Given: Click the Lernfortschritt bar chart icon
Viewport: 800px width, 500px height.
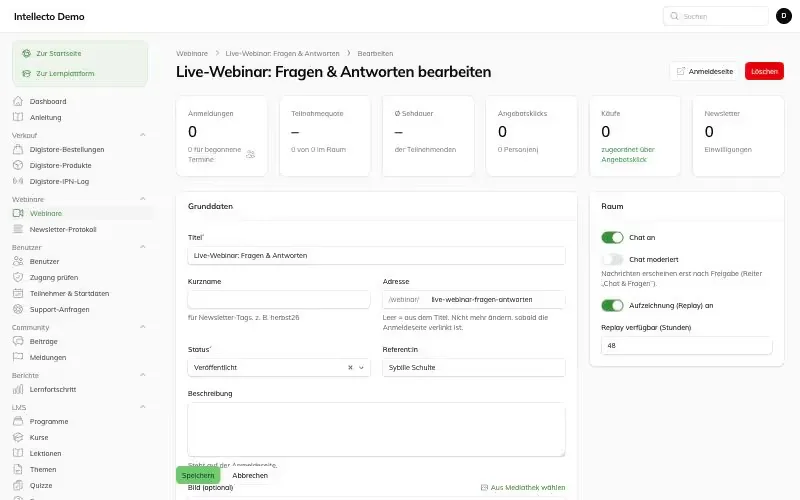Looking at the screenshot, I should pos(18,389).
